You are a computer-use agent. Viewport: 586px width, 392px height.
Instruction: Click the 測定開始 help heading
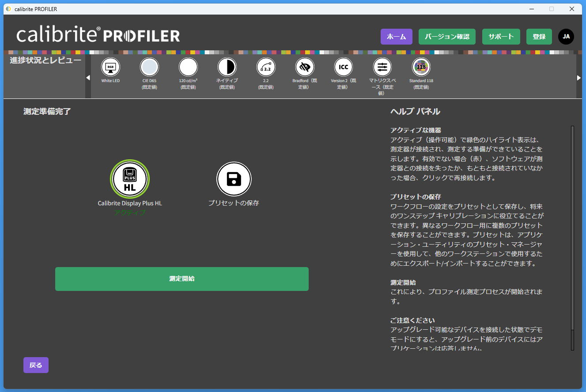click(403, 283)
